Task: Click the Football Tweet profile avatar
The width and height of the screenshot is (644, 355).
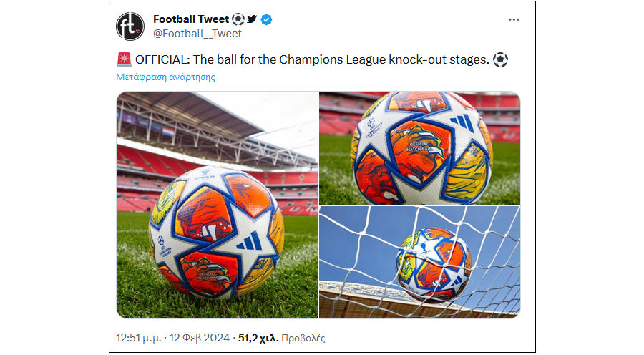Action: [x=130, y=26]
